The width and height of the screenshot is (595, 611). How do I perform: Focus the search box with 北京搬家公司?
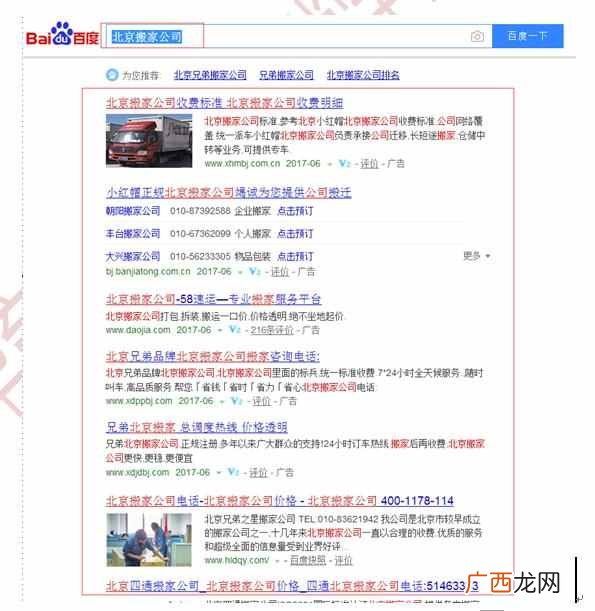[296, 36]
